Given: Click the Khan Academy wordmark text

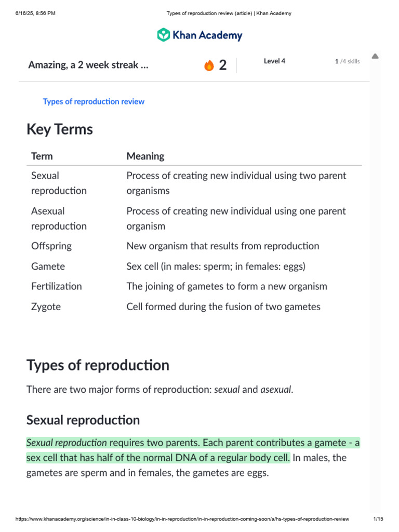Looking at the screenshot, I should pos(207,35).
